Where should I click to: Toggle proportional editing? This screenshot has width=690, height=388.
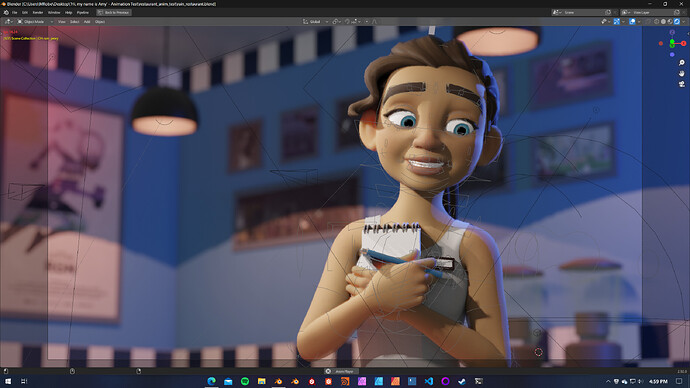pos(367,22)
